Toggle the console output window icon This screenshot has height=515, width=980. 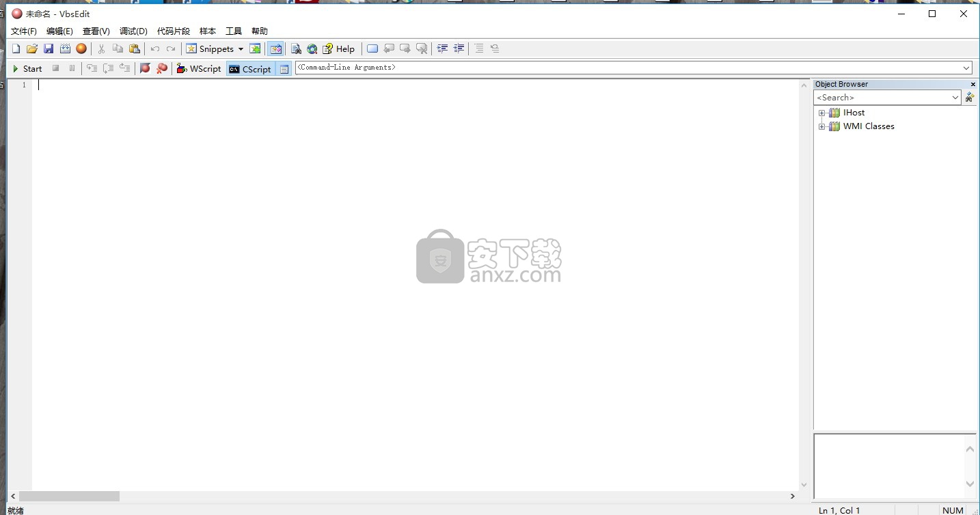pos(284,69)
